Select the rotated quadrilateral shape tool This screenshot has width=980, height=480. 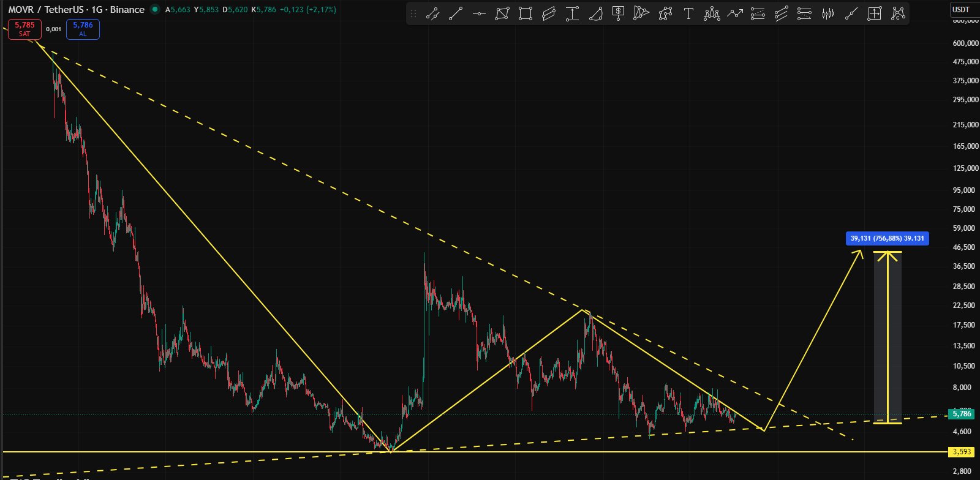point(502,13)
